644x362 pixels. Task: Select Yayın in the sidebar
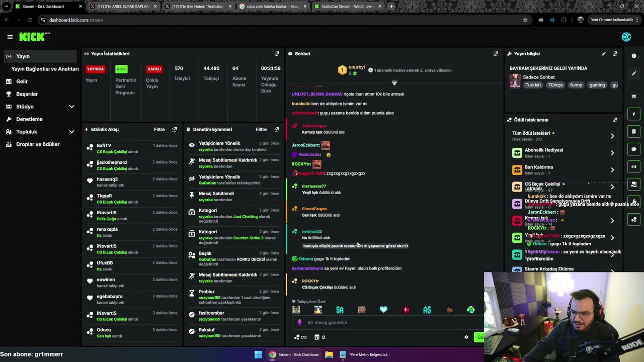pos(41,56)
